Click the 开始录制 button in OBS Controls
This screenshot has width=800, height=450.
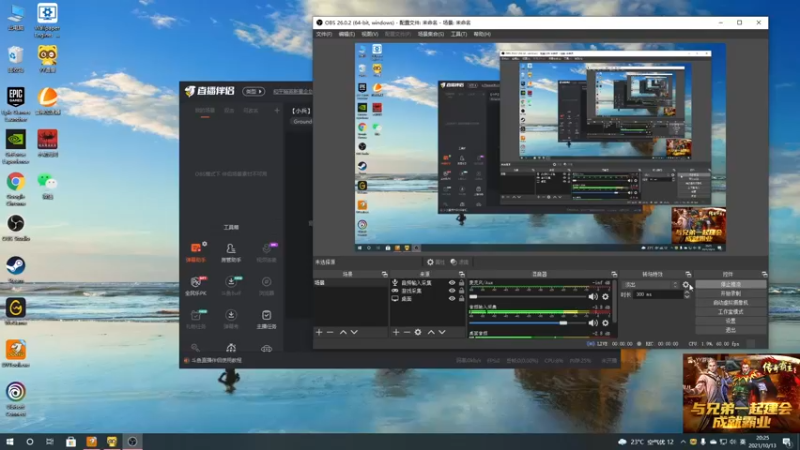(731, 293)
